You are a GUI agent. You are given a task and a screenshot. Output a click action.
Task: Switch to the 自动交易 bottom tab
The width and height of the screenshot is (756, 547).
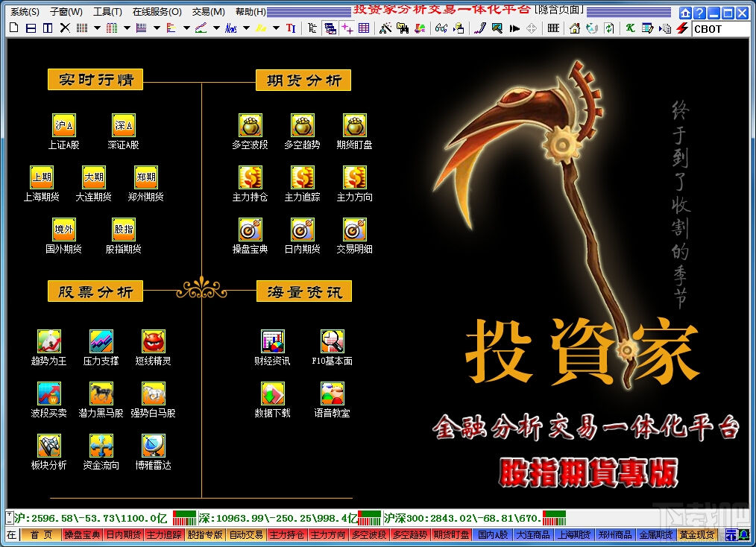(246, 534)
